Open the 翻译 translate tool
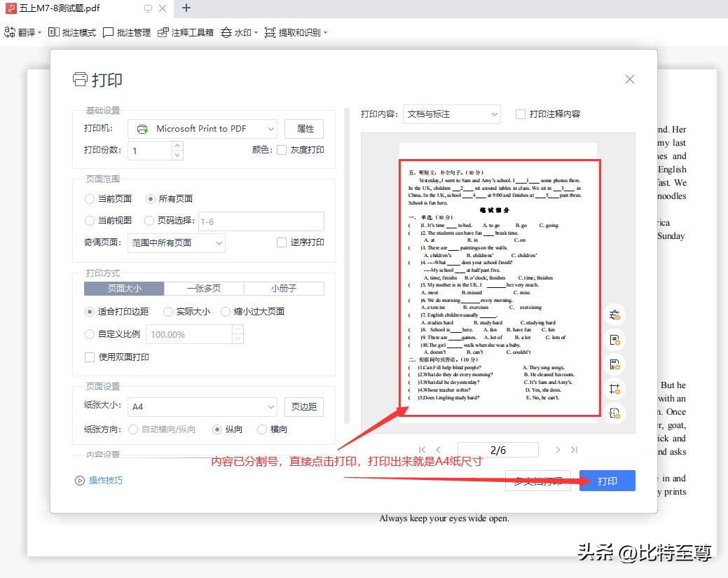 22,32
